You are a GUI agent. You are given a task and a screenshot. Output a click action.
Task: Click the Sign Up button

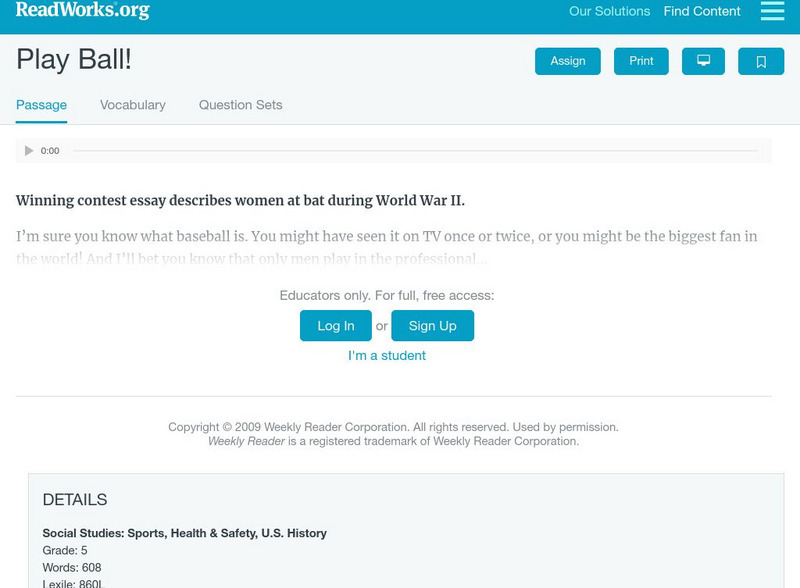tap(432, 325)
